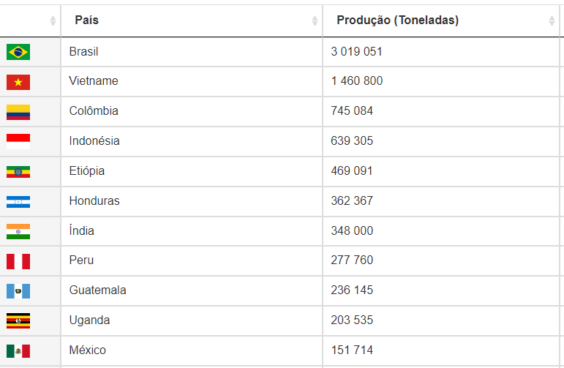Select the India flag icon
The image size is (564, 368).
click(x=18, y=232)
